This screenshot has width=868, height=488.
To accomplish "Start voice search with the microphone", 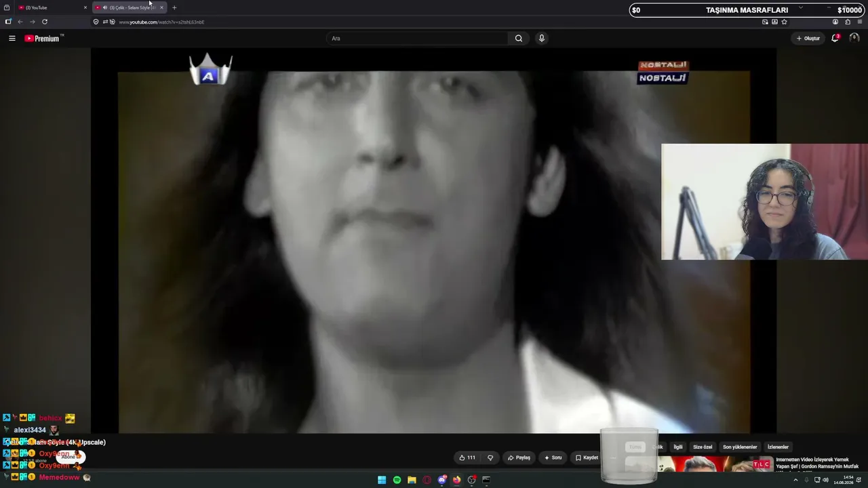I will [541, 39].
